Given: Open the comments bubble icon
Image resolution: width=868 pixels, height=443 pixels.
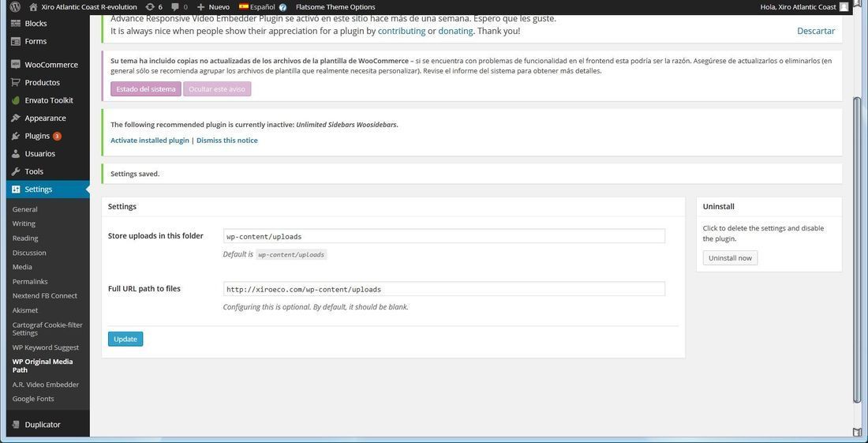Looking at the screenshot, I should coord(175,7).
